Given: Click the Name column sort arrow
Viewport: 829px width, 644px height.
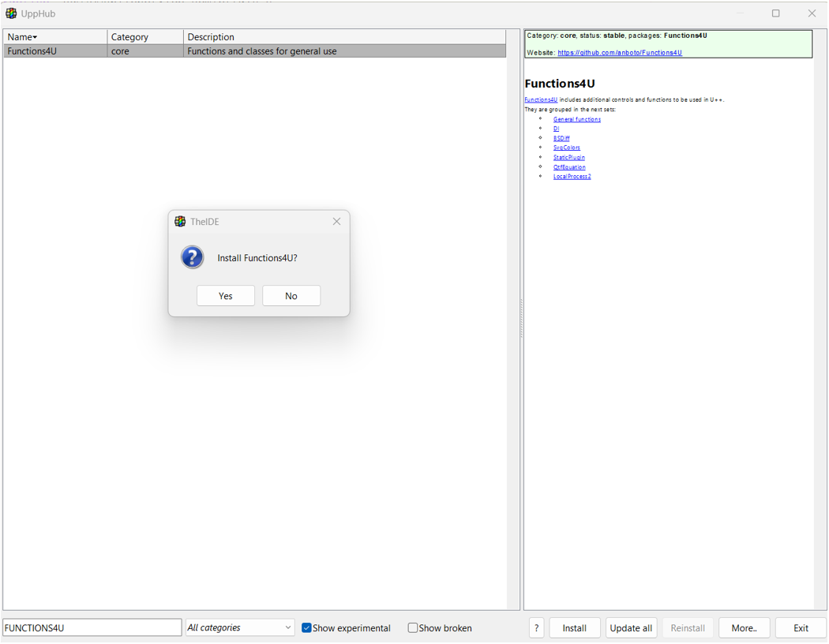Looking at the screenshot, I should point(36,36).
